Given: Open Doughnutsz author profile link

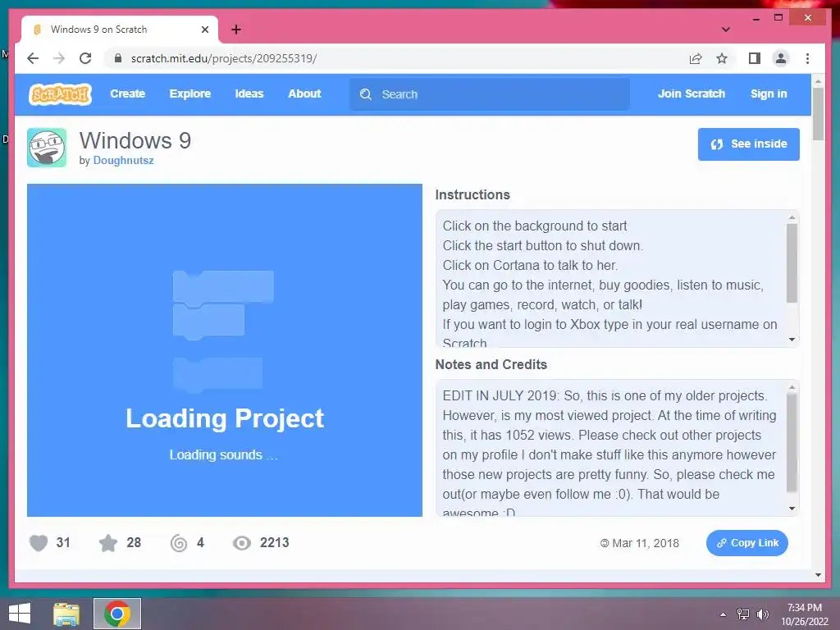Looking at the screenshot, I should tap(123, 160).
